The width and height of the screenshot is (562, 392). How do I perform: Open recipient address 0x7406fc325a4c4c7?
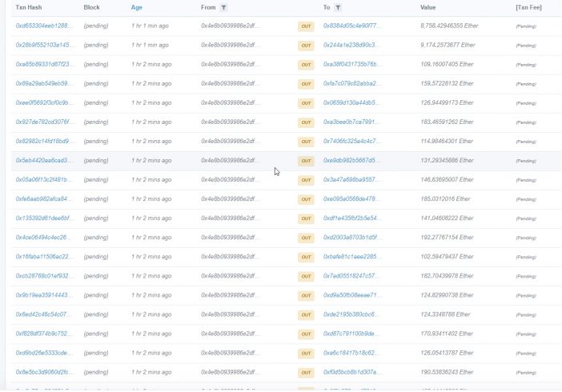tap(351, 141)
